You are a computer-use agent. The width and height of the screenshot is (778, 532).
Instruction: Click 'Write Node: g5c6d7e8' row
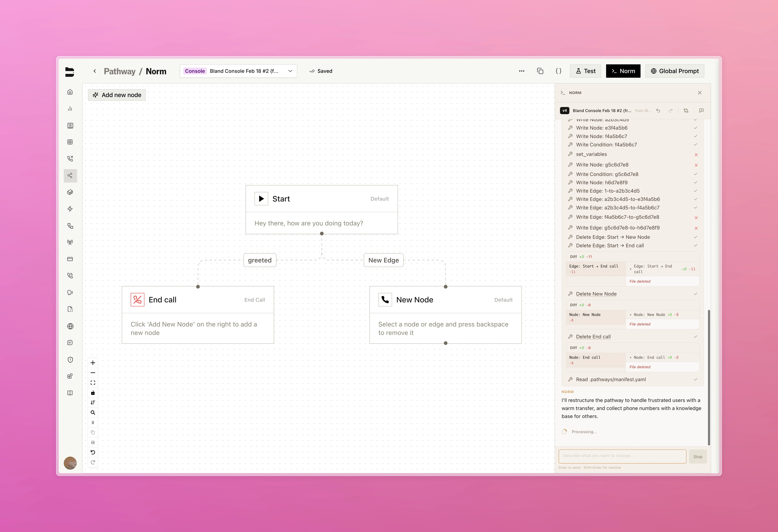point(633,165)
